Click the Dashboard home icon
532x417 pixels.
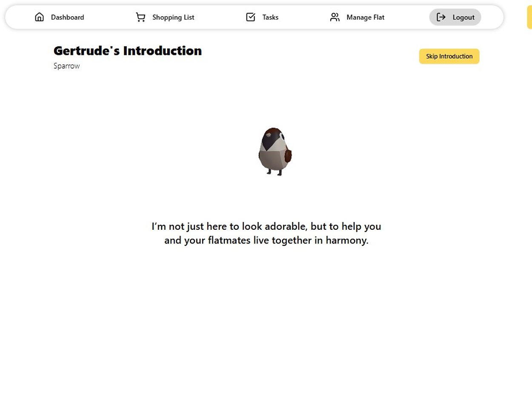39,17
